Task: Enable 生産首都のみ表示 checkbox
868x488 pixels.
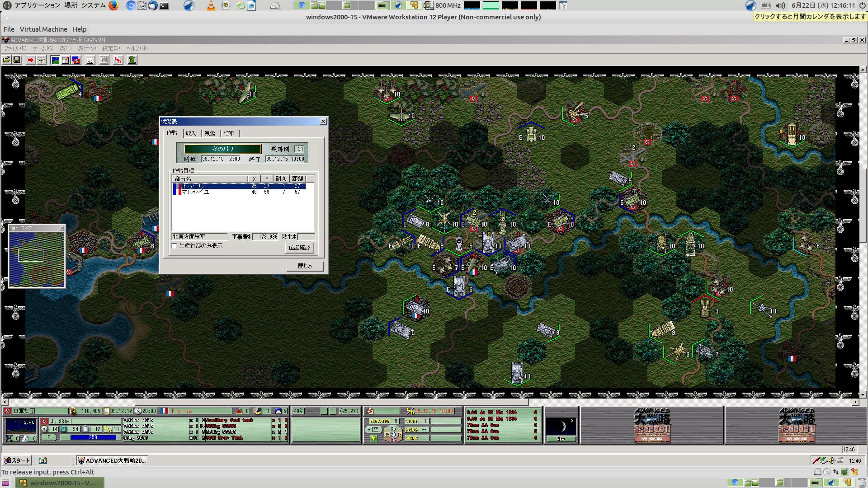Action: [175, 246]
